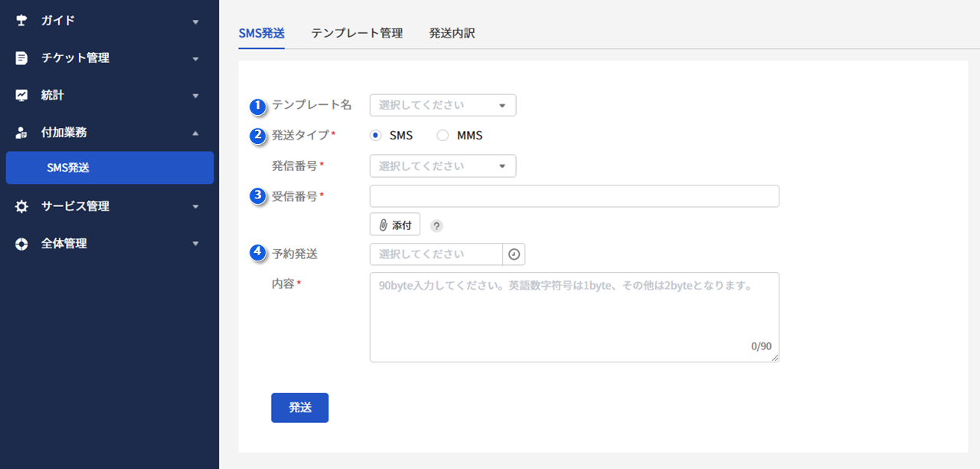Click the チケット管理 document icon
Viewport: 980px width, 469px height.
click(x=21, y=58)
